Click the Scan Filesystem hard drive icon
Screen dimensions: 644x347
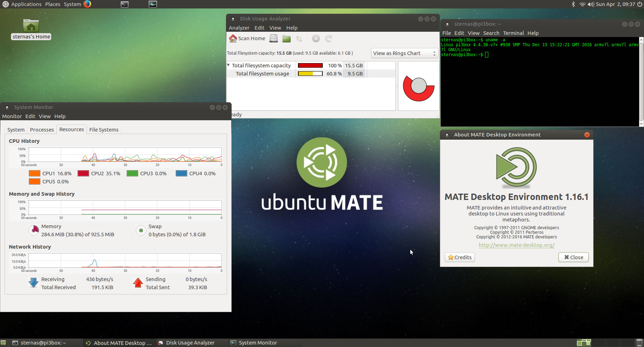pyautogui.click(x=274, y=38)
